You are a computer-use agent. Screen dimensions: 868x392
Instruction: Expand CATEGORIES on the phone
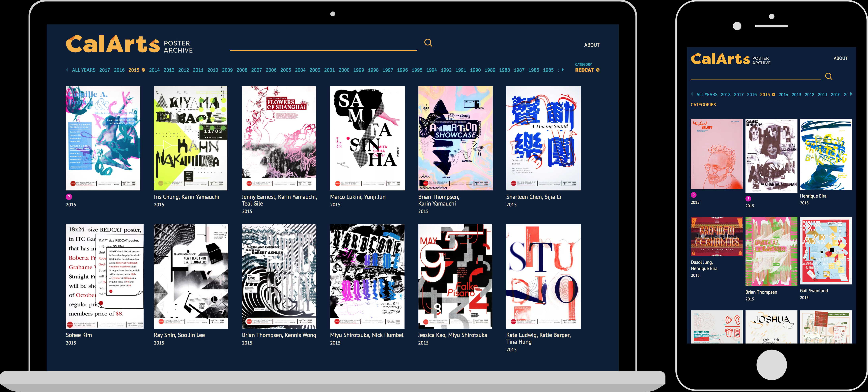pos(703,105)
